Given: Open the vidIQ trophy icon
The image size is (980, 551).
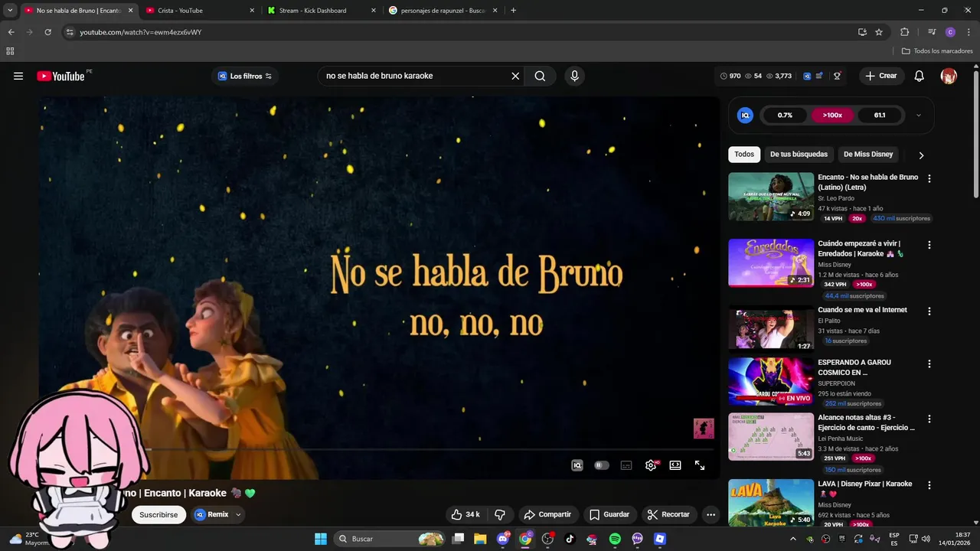Looking at the screenshot, I should (x=837, y=76).
